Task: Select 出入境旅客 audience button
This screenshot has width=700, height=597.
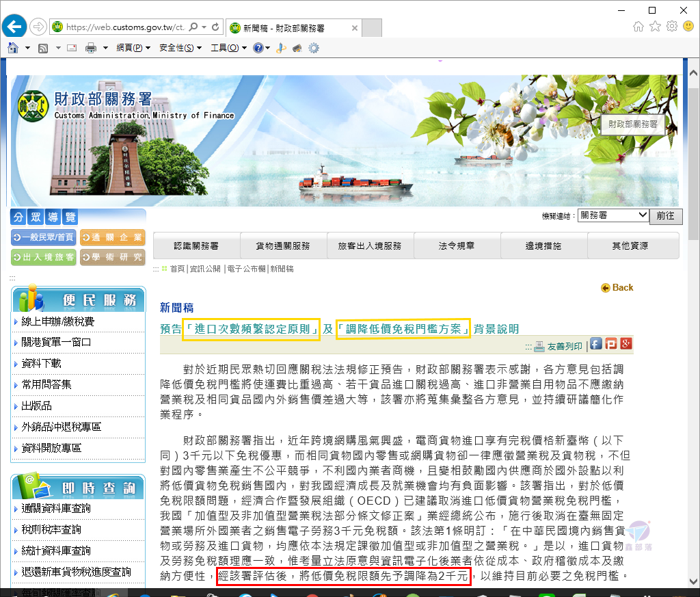Action: click(x=44, y=257)
